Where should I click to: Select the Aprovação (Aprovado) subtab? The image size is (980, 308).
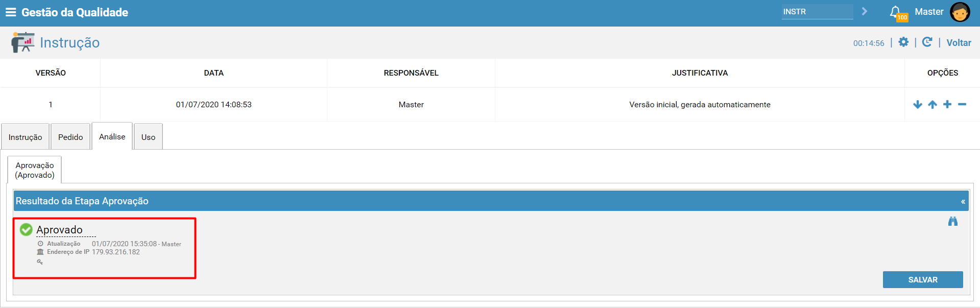[35, 170]
